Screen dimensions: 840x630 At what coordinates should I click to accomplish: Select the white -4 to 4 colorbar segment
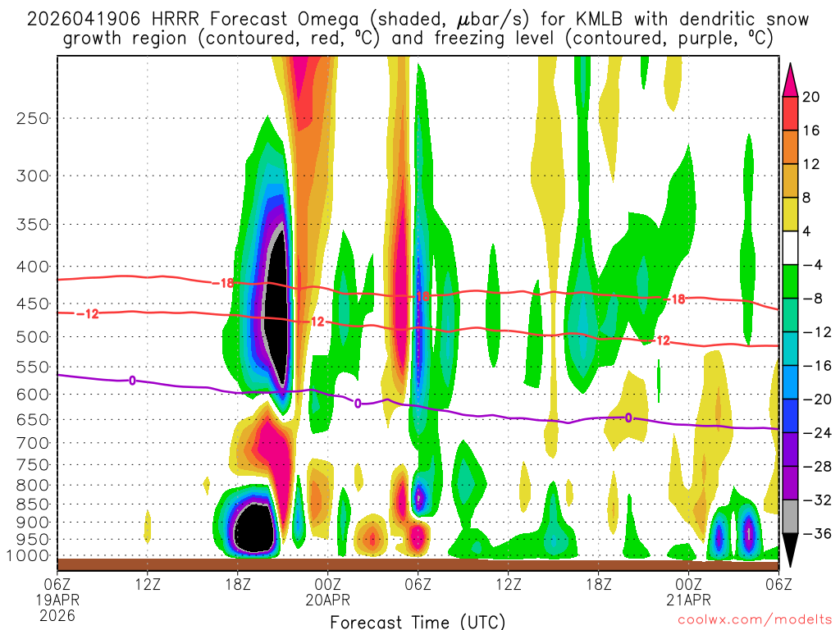(x=791, y=248)
